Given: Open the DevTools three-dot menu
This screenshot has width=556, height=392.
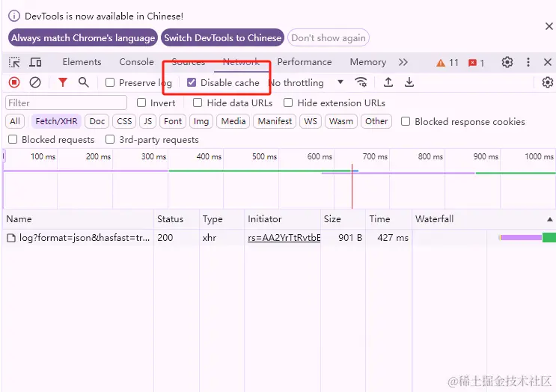Looking at the screenshot, I should click(528, 62).
